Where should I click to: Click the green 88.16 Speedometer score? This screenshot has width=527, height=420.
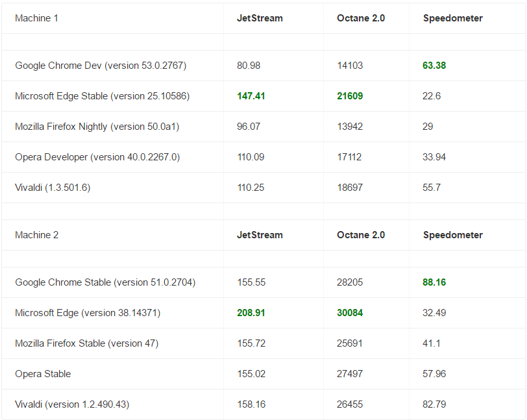434,282
